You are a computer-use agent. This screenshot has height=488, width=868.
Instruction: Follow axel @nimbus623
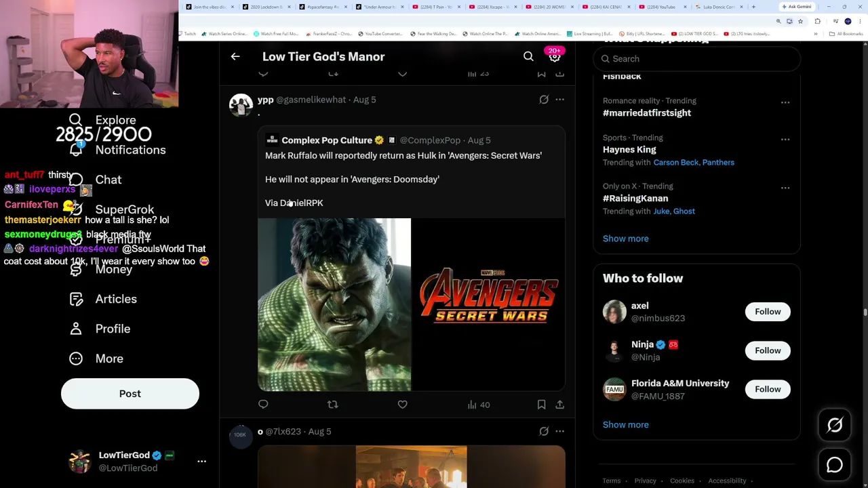(768, 312)
